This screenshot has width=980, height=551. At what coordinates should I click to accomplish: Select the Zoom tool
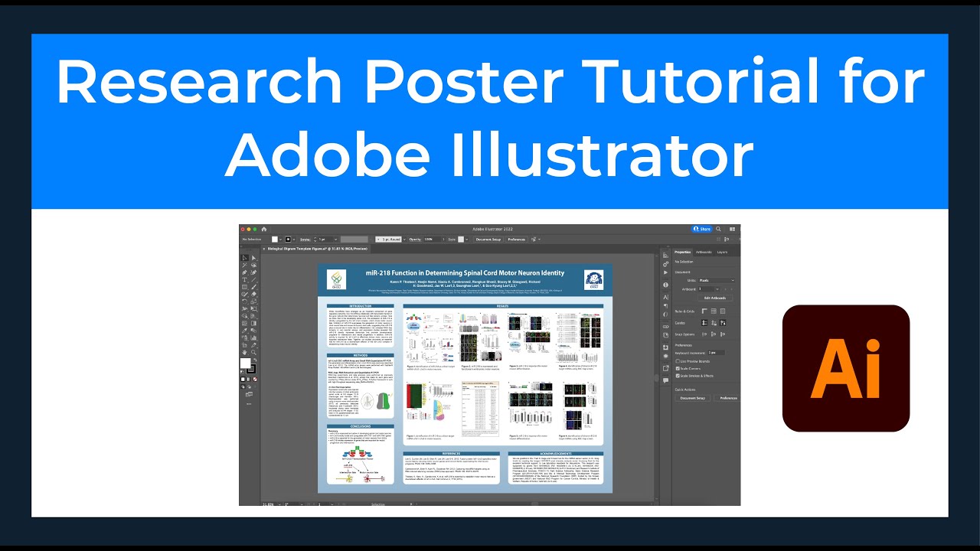pos(253,352)
